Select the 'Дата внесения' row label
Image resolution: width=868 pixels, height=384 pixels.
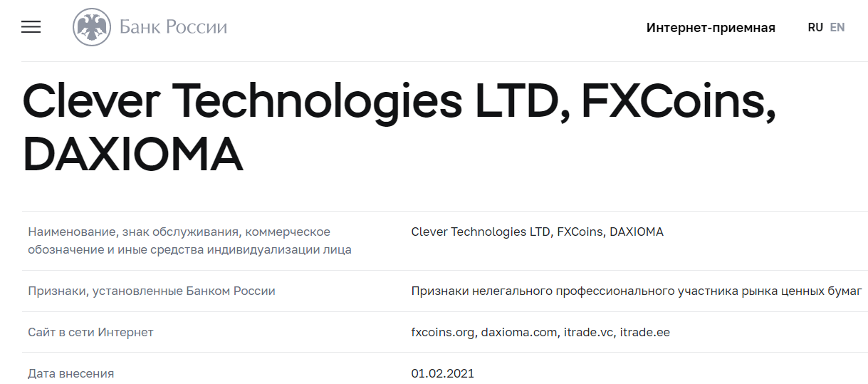(70, 373)
